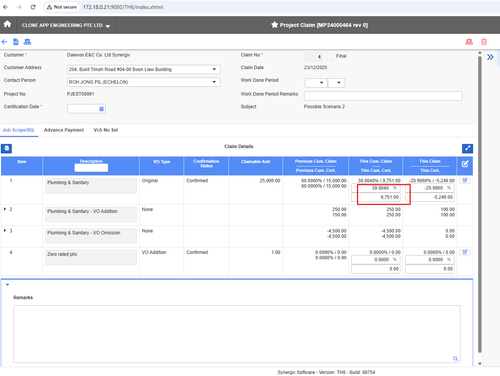Viewport: 500px width, 376px height.
Task: Reload the page in the browser
Action: point(33,7)
